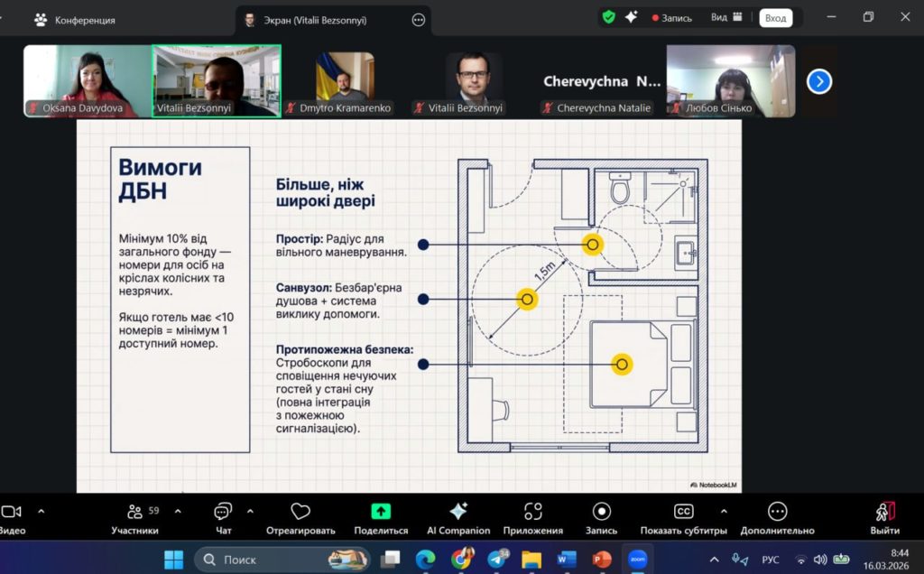
Task: Open the Apps (Приложения) panel
Action: coord(532,512)
